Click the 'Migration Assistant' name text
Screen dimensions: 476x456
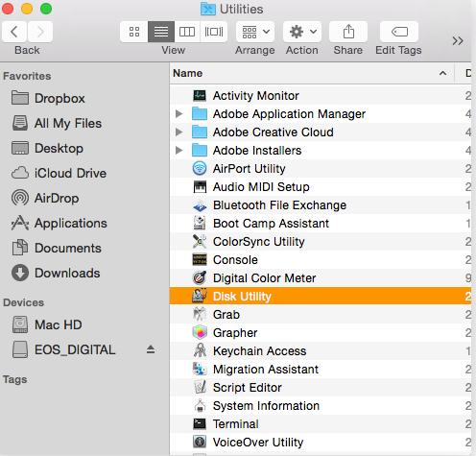[x=266, y=370]
